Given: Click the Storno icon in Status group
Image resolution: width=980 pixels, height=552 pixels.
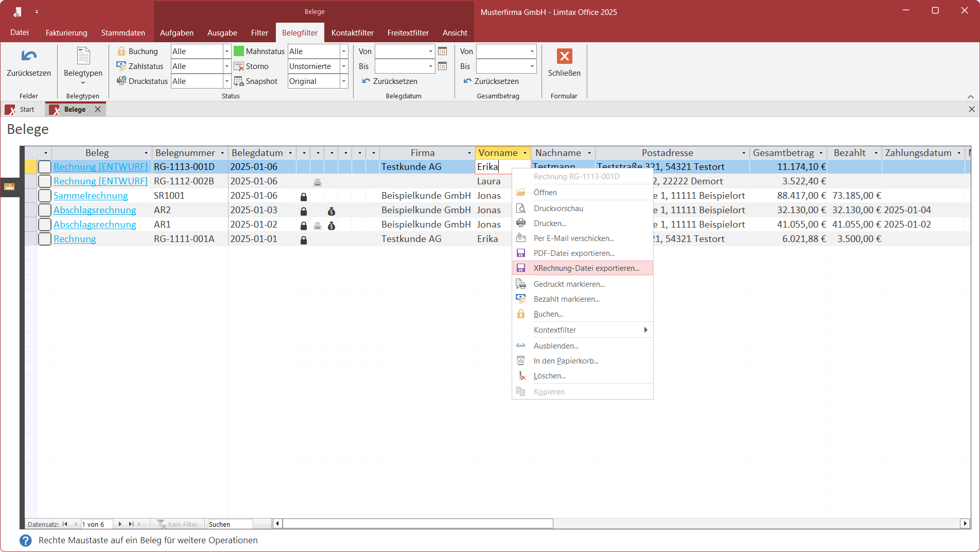Looking at the screenshot, I should (239, 66).
